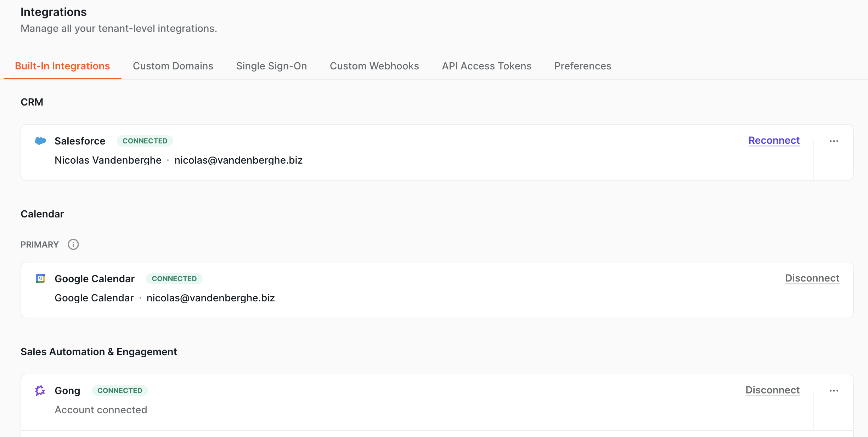Click the Gong CONNECTED status badge
The width and height of the screenshot is (868, 437).
pyautogui.click(x=120, y=391)
